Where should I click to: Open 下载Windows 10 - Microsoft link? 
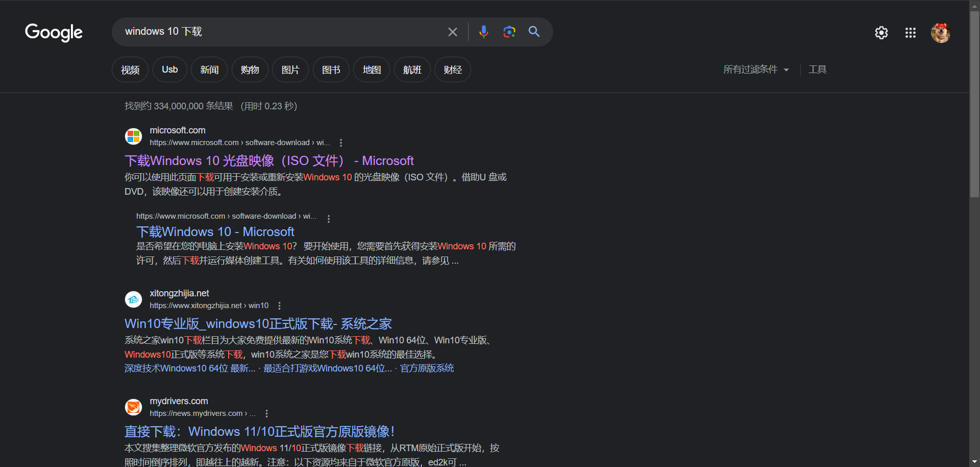point(215,231)
